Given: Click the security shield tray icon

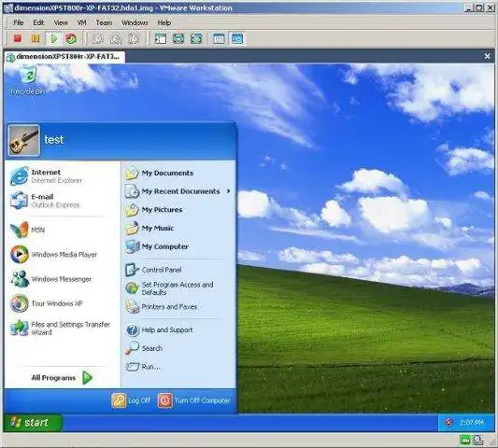Looking at the screenshot, I should [448, 422].
